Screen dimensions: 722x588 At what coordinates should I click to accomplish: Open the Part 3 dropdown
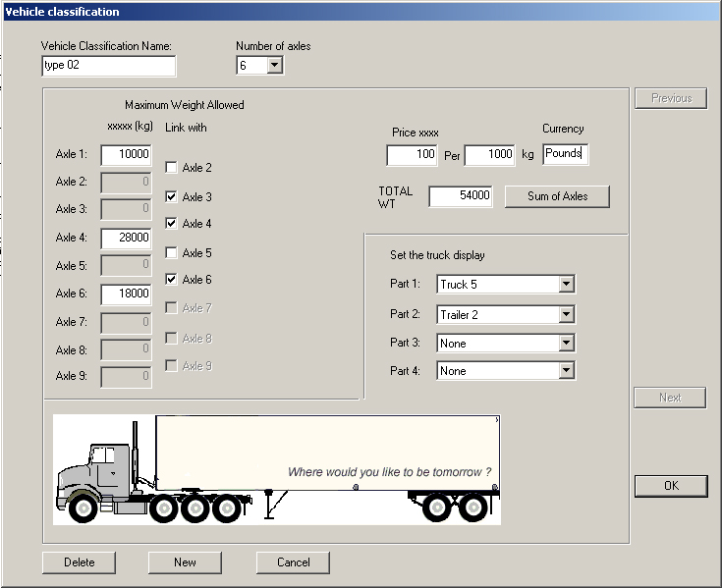(x=567, y=344)
